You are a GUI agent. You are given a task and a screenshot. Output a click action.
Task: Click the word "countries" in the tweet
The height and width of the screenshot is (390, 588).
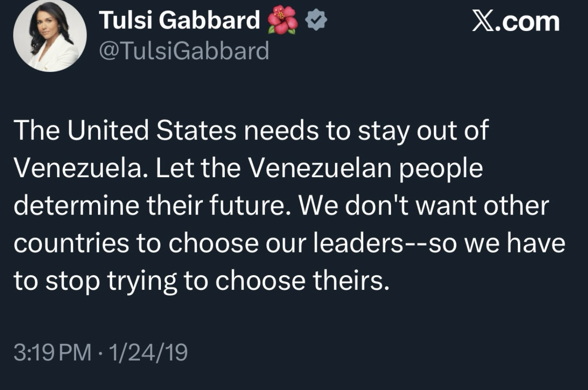click(71, 243)
